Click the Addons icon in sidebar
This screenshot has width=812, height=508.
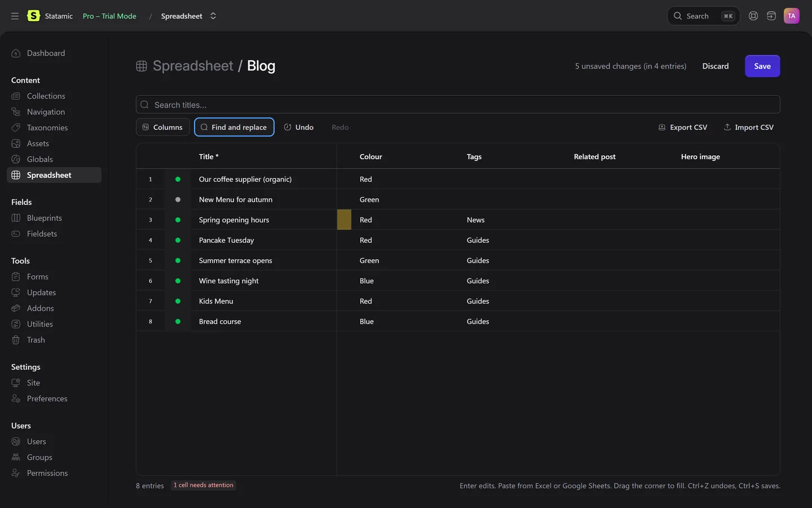[x=16, y=308]
